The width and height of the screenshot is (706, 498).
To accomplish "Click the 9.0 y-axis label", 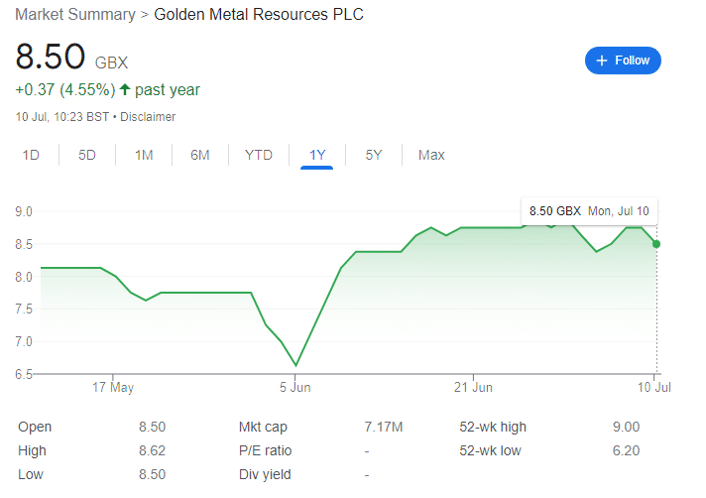I will (x=24, y=212).
